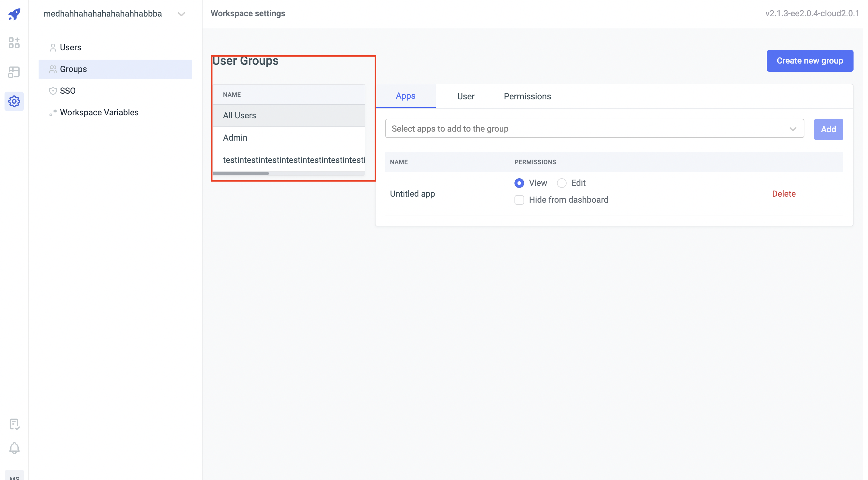Open the apps selection chevron arrow

point(793,129)
